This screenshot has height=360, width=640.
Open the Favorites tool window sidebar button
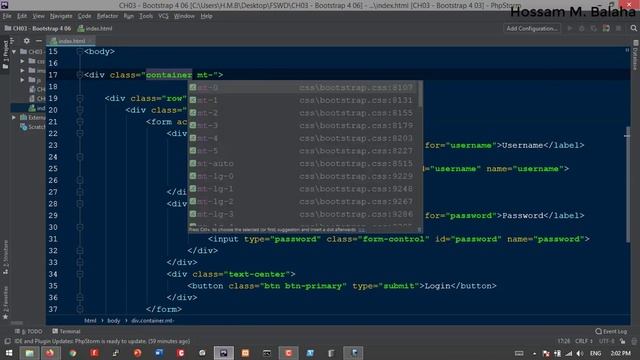point(5,303)
